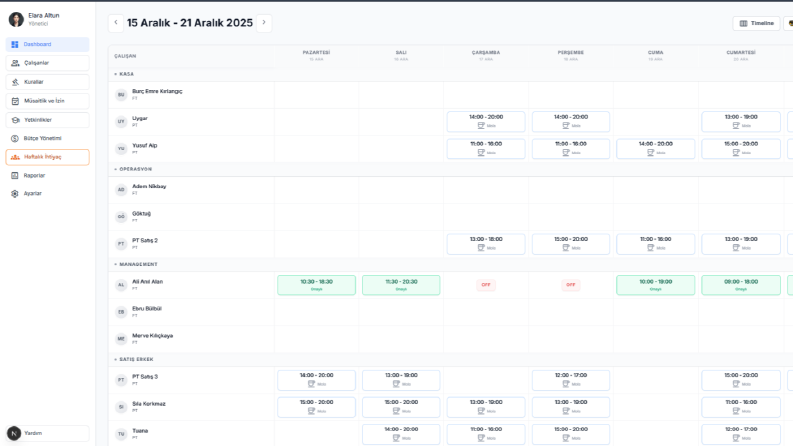Go to previous week arrow
Viewport: 793px width, 446px height.
(x=116, y=23)
